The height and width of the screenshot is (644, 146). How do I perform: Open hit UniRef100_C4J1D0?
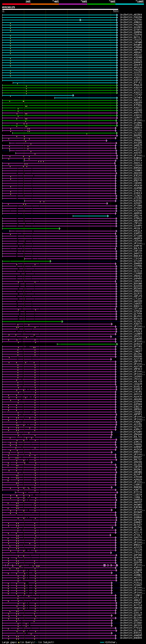pos(131,133)
